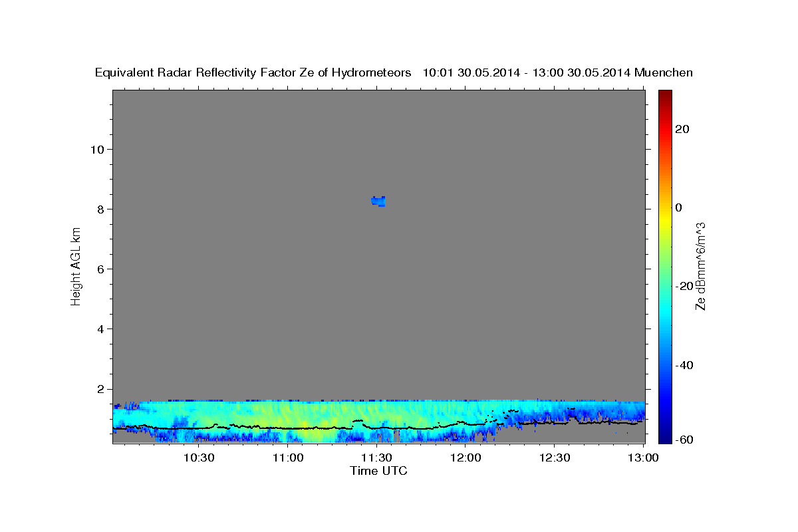The image size is (798, 532).
Task: Click the '12:00' time tick label
Action: (465, 458)
